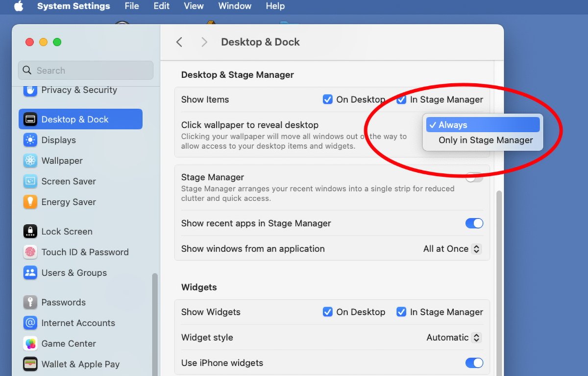Open Lock Screen settings icon
The width and height of the screenshot is (588, 376).
30,232
